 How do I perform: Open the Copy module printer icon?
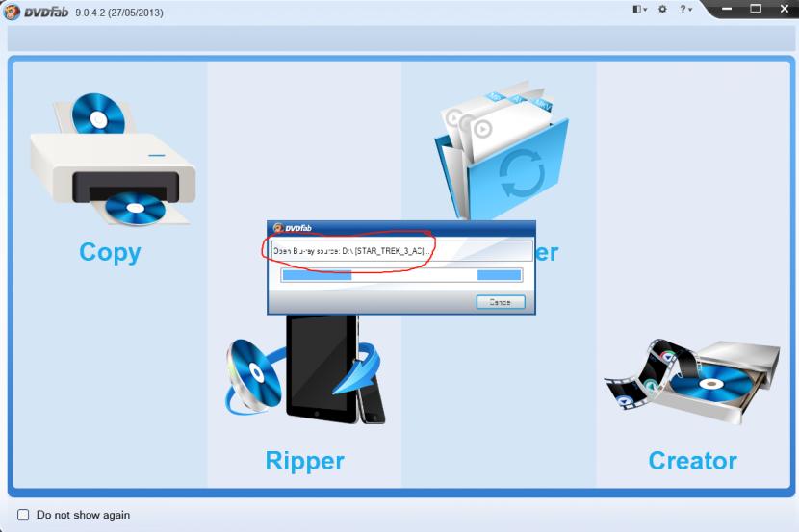click(x=114, y=159)
